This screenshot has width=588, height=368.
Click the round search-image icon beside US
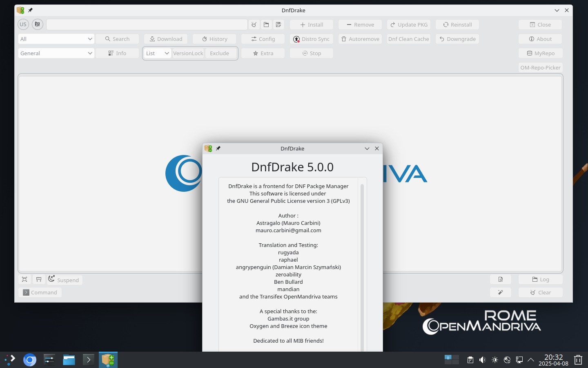38,25
